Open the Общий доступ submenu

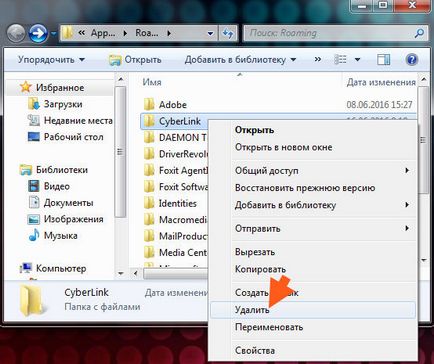(313, 171)
